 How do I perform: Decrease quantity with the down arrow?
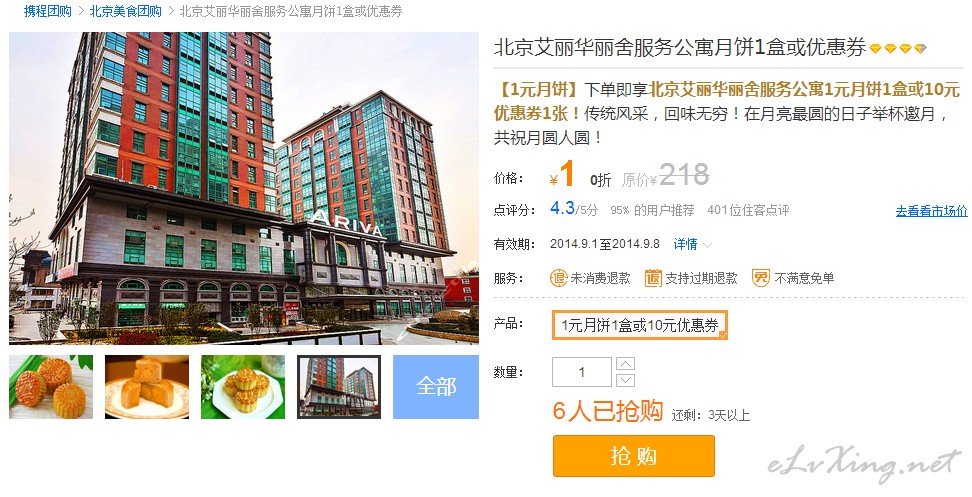coord(625,380)
